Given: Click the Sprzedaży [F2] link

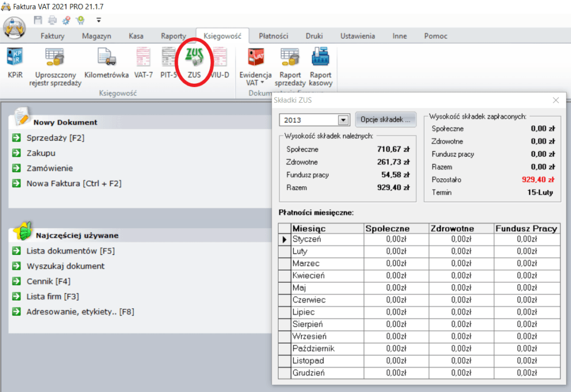Looking at the screenshot, I should point(55,138).
